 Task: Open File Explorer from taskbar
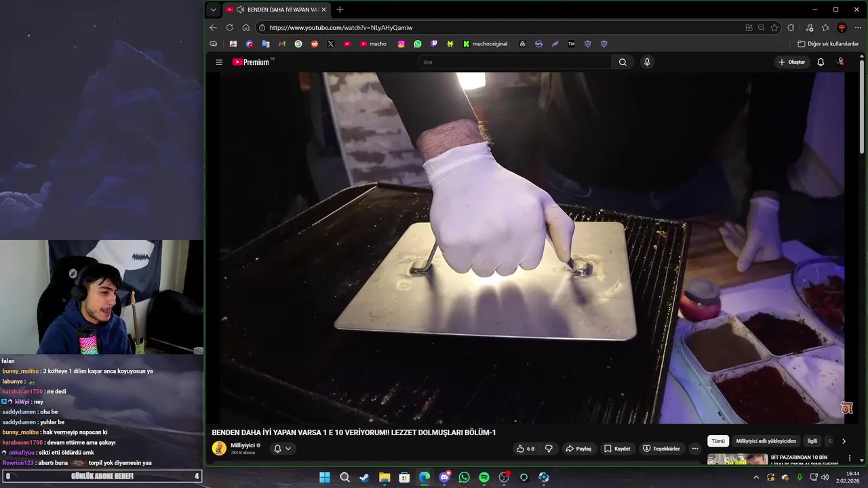(384, 477)
